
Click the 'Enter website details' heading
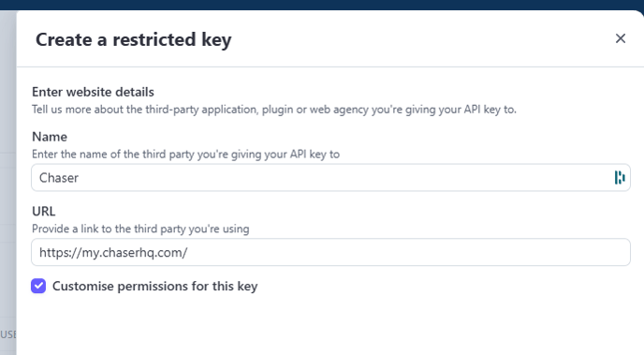(93, 92)
